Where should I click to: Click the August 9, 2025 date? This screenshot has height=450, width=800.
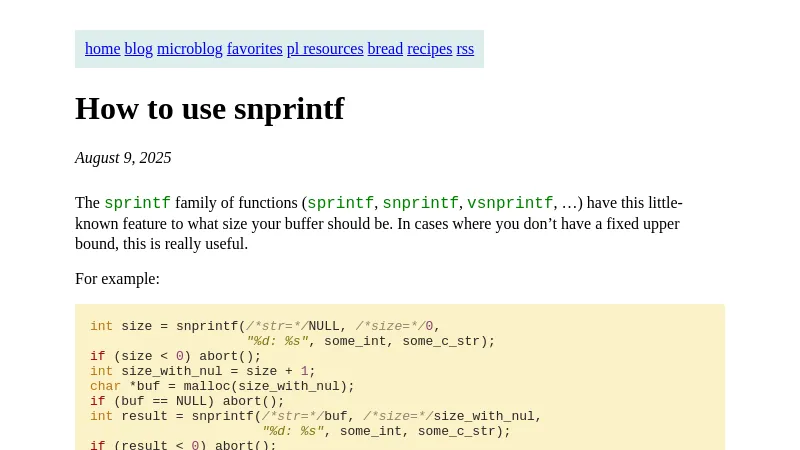[123, 158]
